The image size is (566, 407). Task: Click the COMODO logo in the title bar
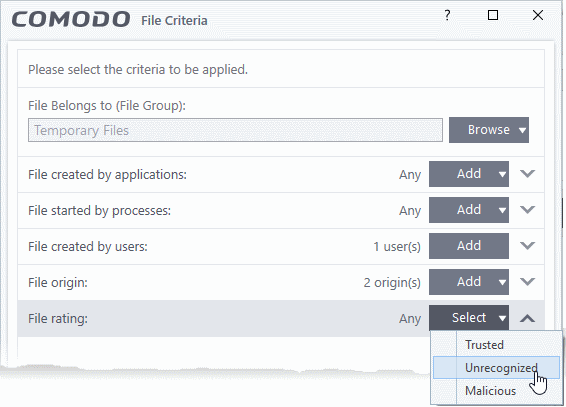tap(71, 19)
